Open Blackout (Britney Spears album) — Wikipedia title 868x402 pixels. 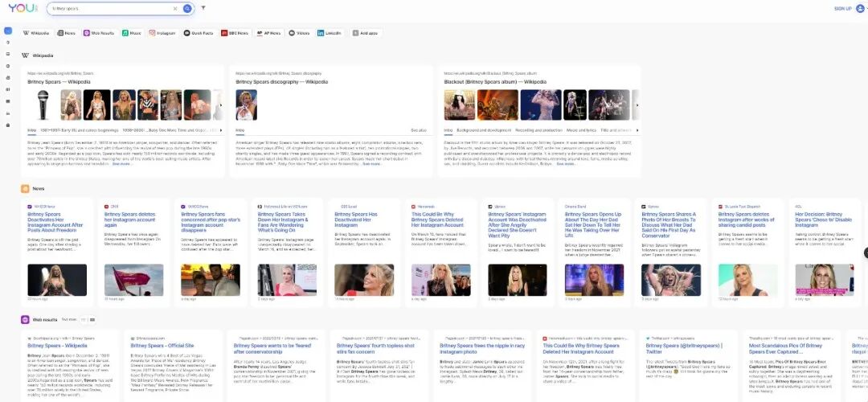tap(495, 82)
